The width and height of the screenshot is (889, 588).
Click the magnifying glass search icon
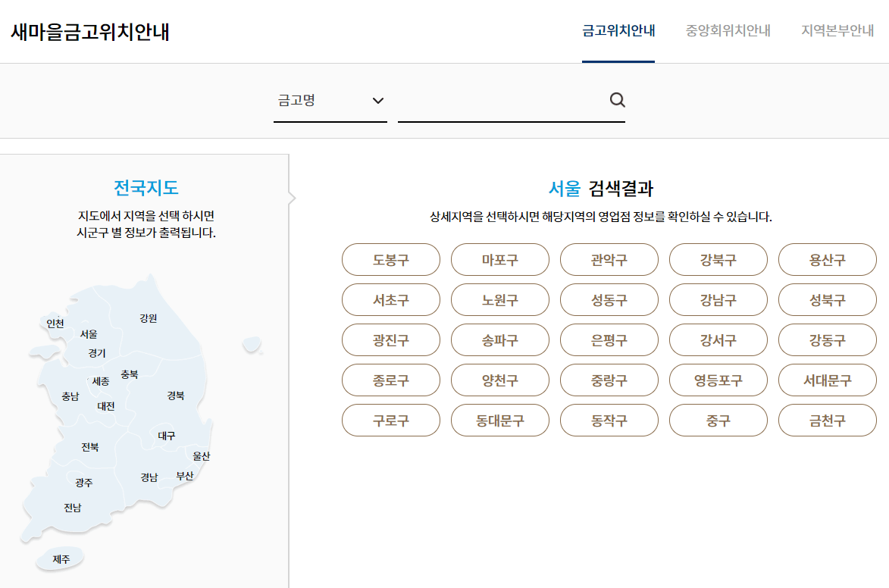[617, 100]
